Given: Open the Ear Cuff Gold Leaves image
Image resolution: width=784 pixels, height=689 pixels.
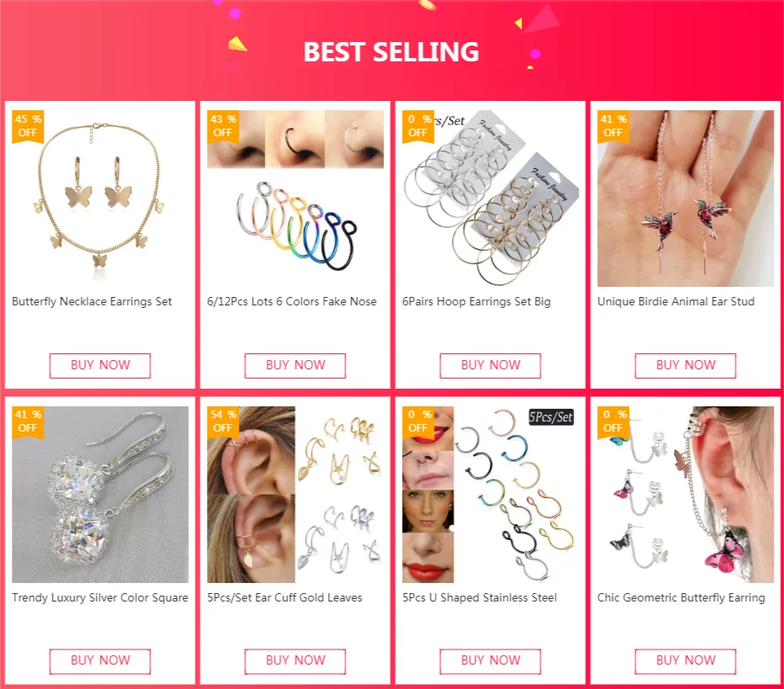Looking at the screenshot, I should tap(295, 495).
